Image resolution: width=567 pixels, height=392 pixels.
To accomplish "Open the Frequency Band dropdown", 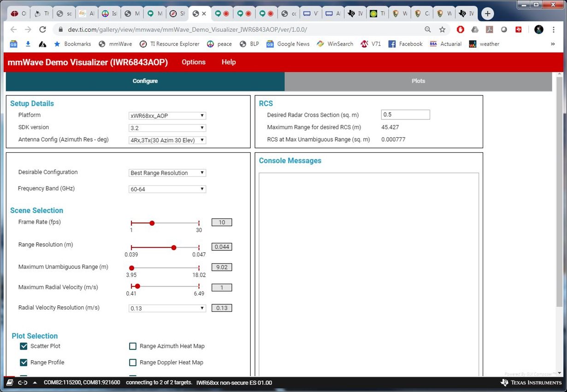I will point(167,189).
